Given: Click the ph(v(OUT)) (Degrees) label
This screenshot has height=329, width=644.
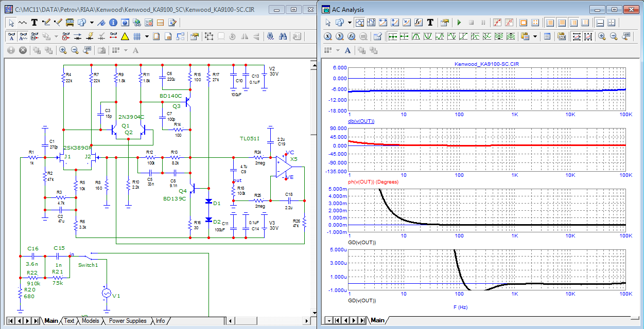Looking at the screenshot, I should [373, 181].
